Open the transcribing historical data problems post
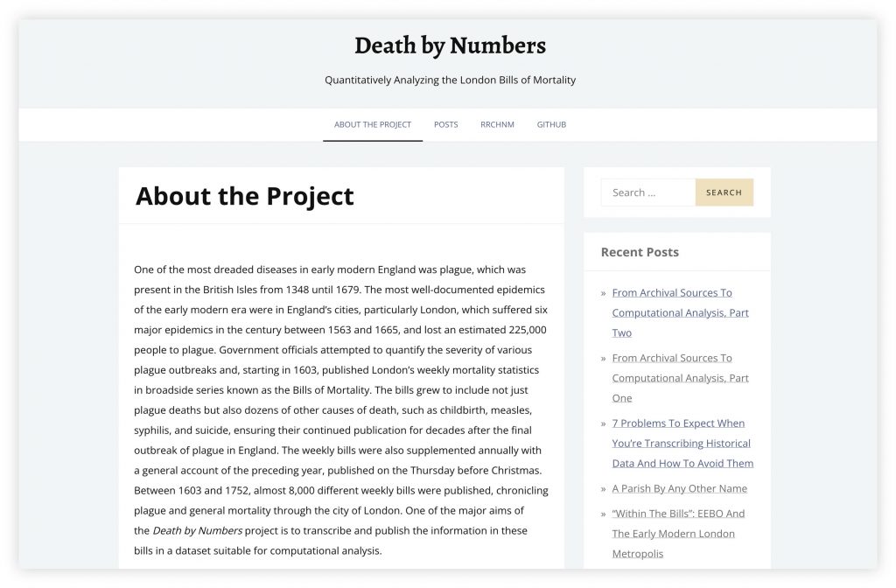896x588 pixels. pyautogui.click(x=682, y=443)
